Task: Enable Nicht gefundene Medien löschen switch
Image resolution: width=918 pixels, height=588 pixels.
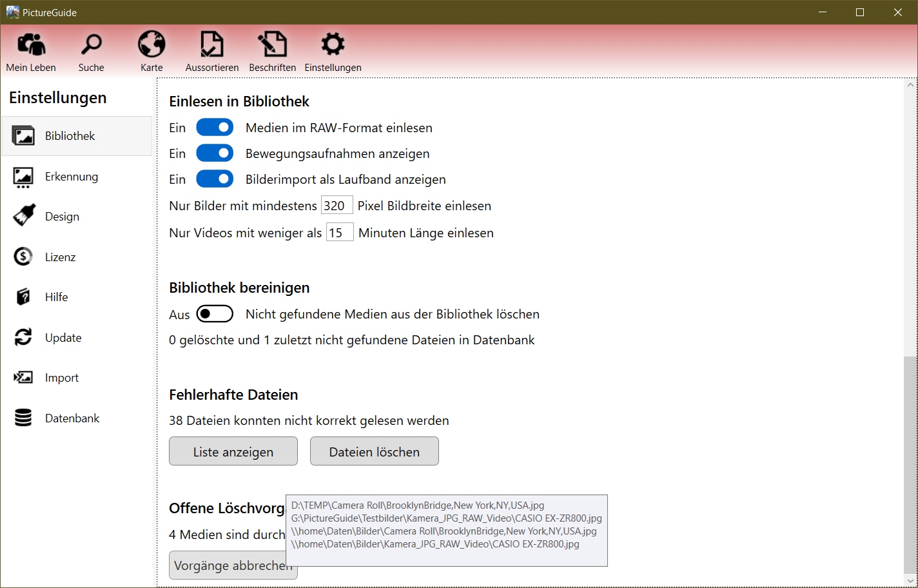Action: (x=215, y=314)
